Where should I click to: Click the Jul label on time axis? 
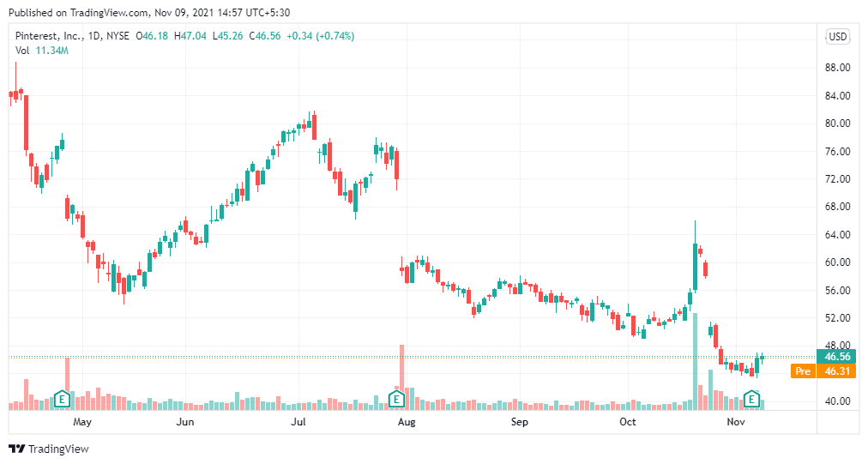coord(298,422)
